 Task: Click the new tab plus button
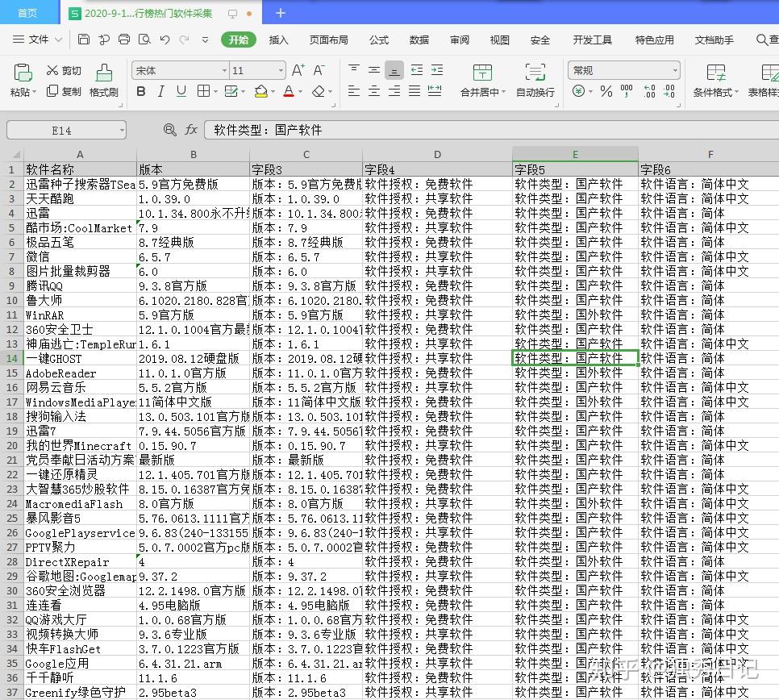click(x=280, y=13)
